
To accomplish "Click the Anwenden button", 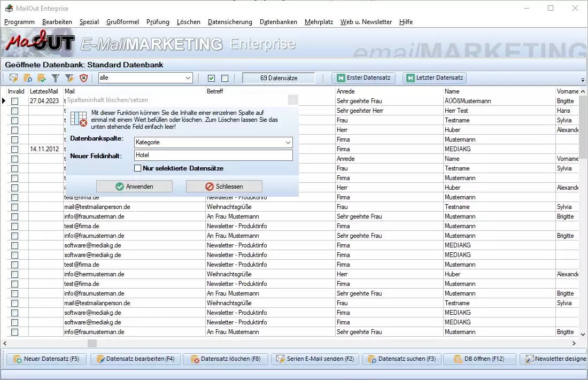I will 134,187.
